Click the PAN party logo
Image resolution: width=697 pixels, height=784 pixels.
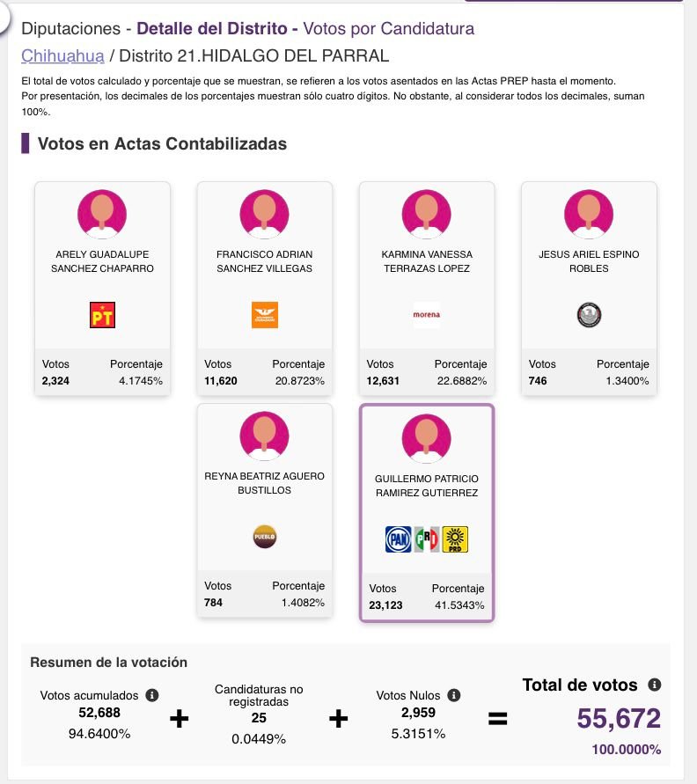tap(399, 539)
